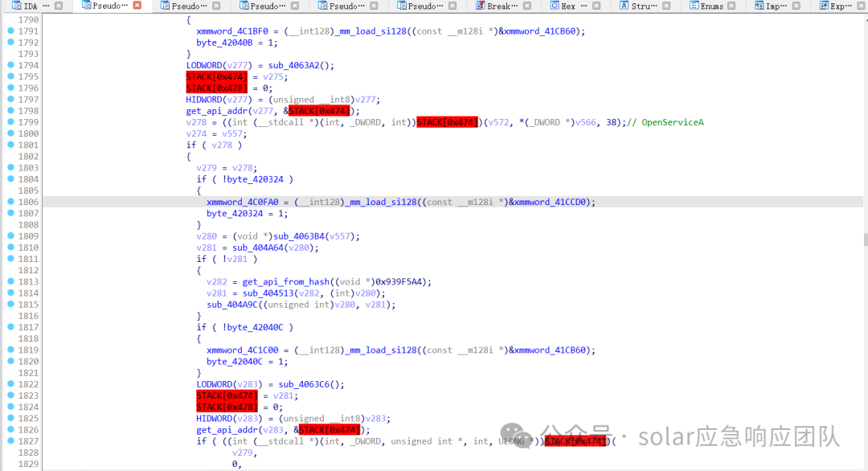868x471 pixels.
Task: Close the Stru tab
Action: 666,6
